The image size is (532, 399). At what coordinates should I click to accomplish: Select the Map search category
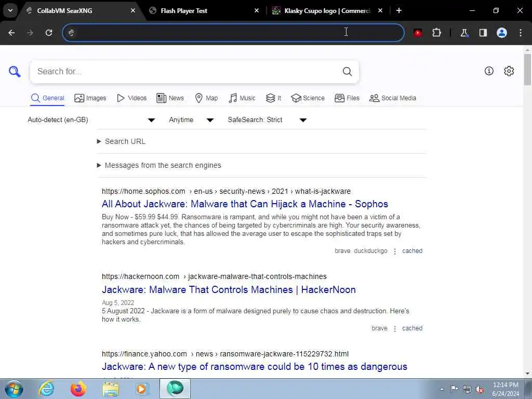206,98
